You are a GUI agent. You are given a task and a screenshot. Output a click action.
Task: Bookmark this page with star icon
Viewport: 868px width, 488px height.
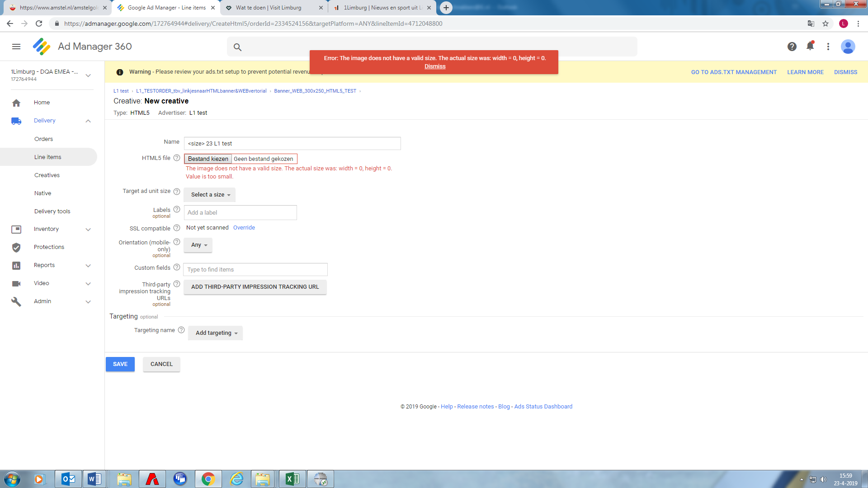pyautogui.click(x=826, y=23)
